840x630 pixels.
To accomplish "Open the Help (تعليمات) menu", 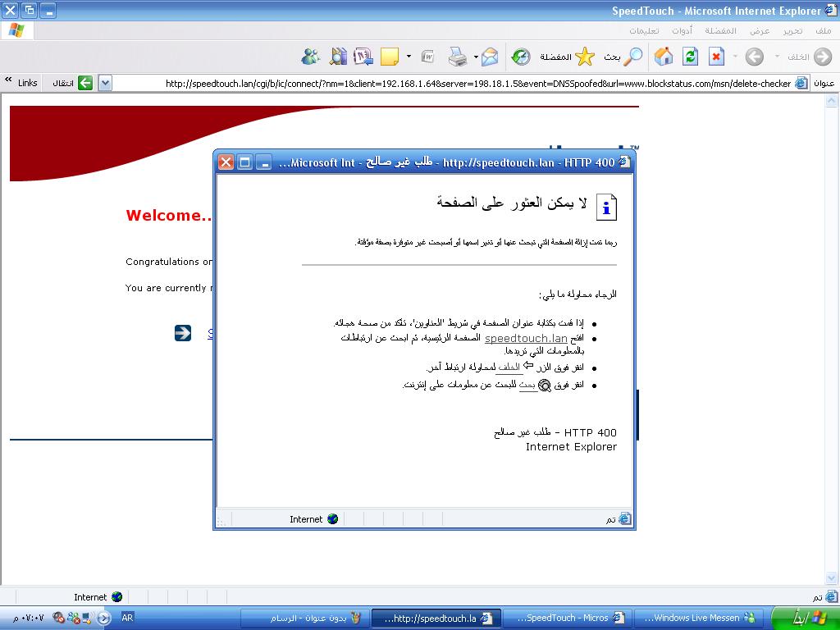I will click(x=644, y=31).
